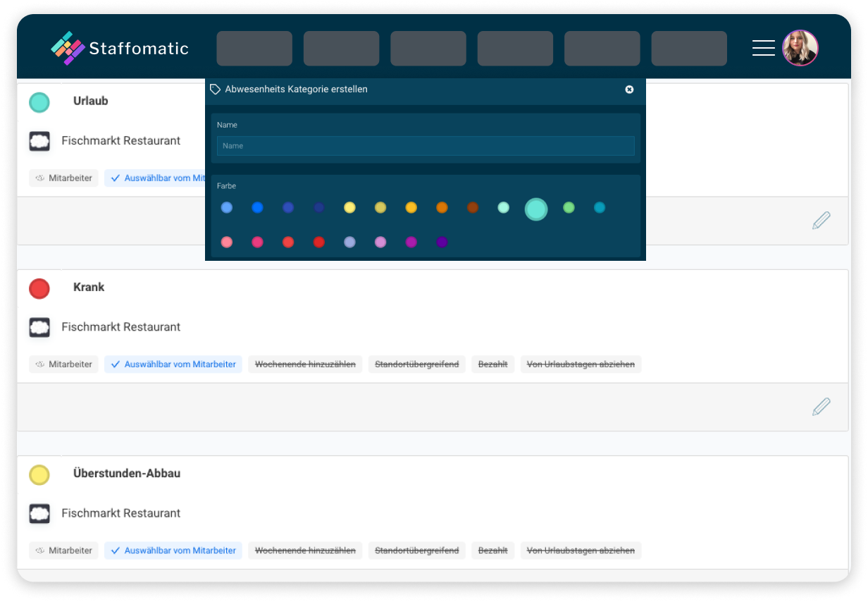Screen dimensions: 868x602
Task: Click the Mitarbeiter tag under Urlaub
Action: pos(64,178)
